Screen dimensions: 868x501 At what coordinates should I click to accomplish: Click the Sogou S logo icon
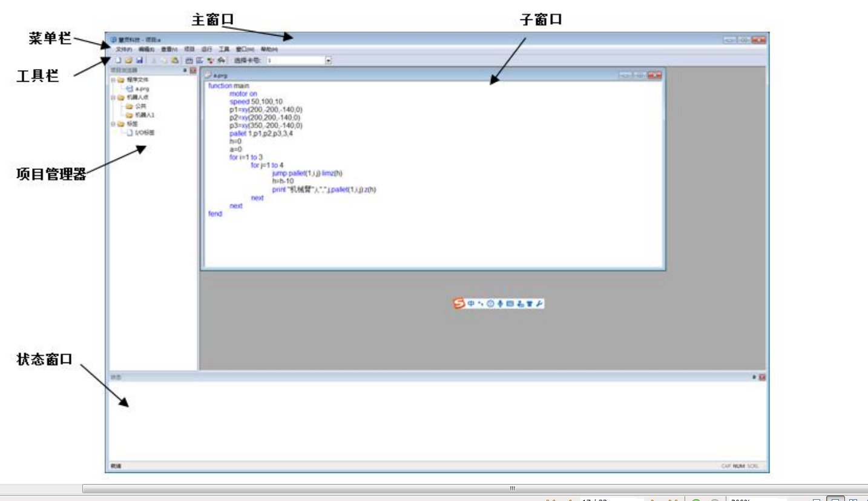(x=459, y=304)
